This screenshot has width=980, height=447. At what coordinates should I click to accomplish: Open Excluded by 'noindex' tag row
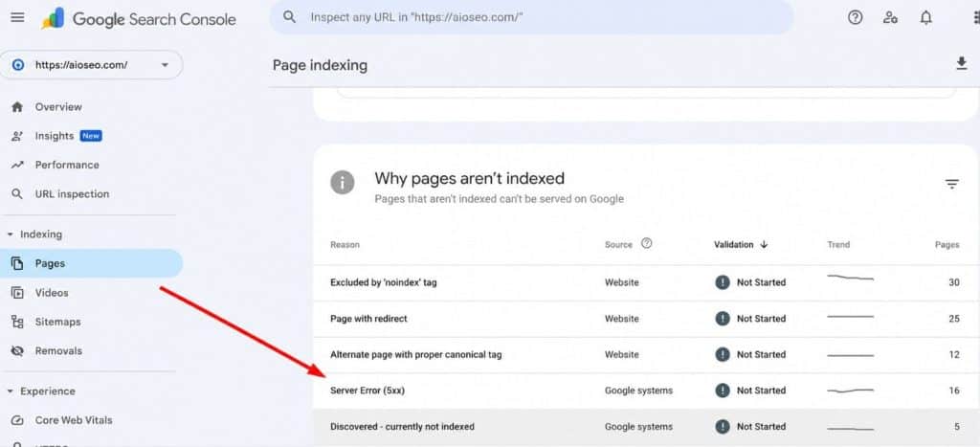coord(646,282)
